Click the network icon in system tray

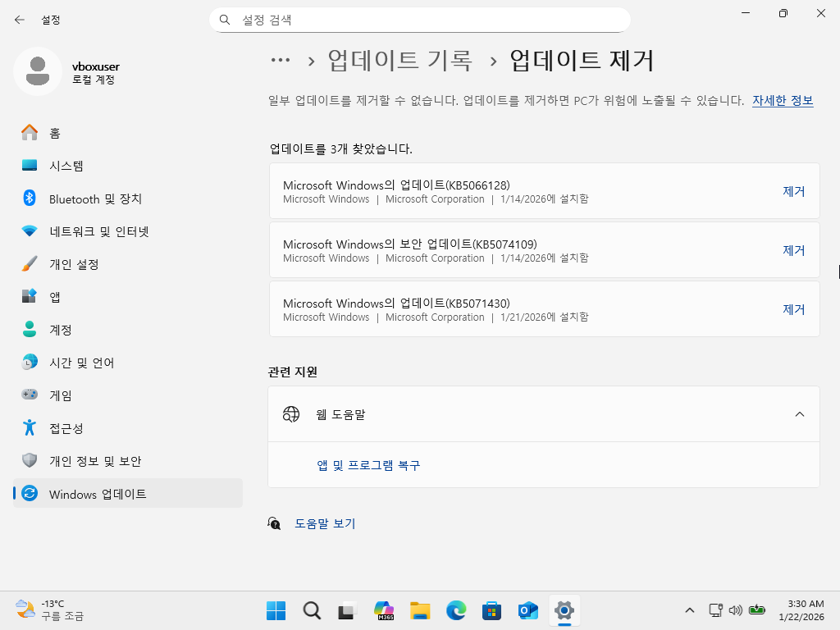click(x=715, y=610)
